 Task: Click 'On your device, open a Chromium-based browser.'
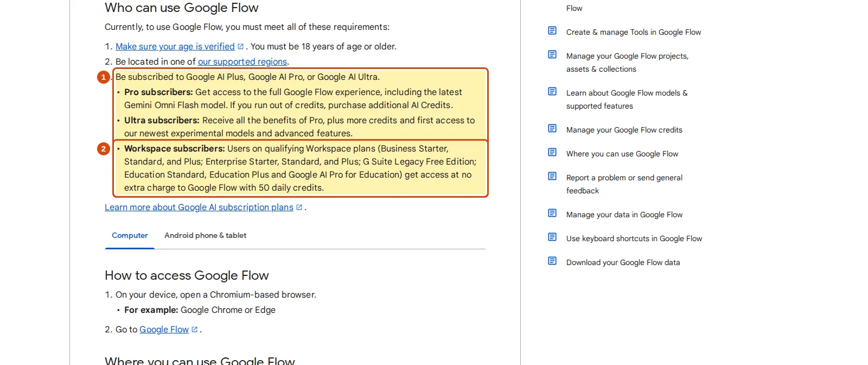[216, 295]
